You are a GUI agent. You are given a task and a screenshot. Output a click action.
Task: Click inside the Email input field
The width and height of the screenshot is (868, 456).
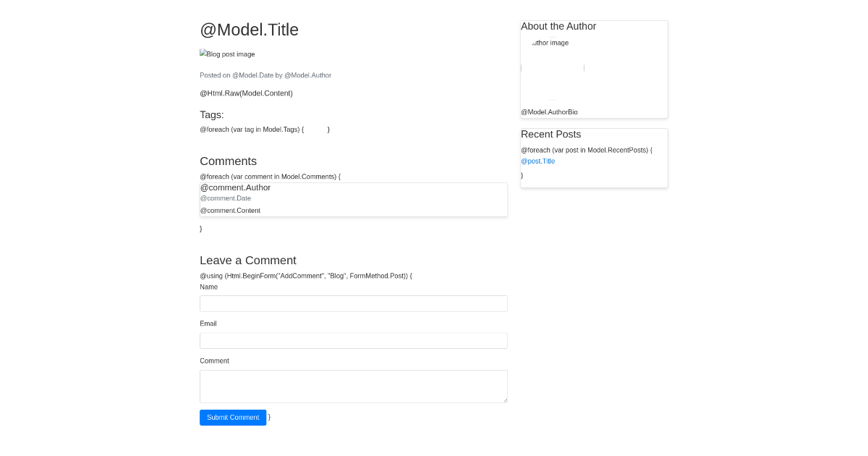(353, 340)
